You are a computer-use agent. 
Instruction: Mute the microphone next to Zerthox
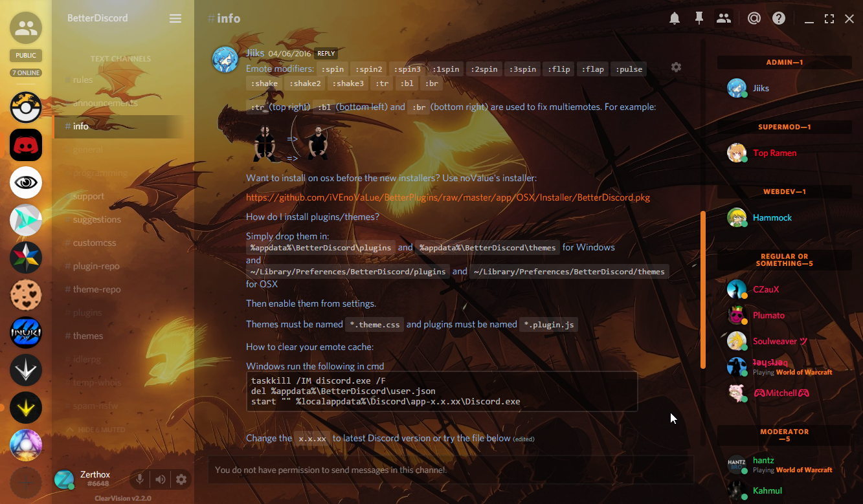[x=140, y=479]
